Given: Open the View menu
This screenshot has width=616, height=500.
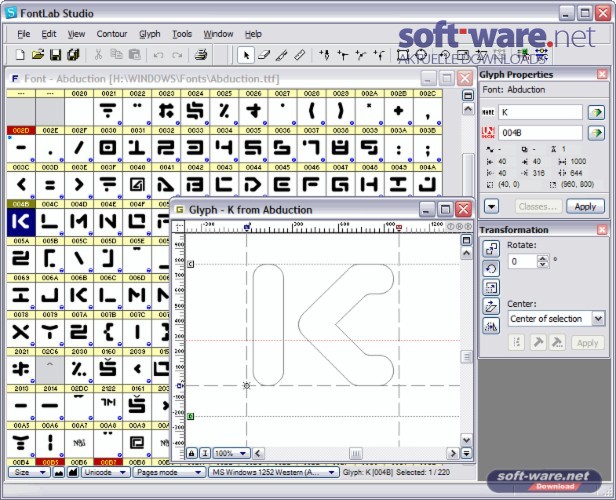Looking at the screenshot, I should click(76, 34).
